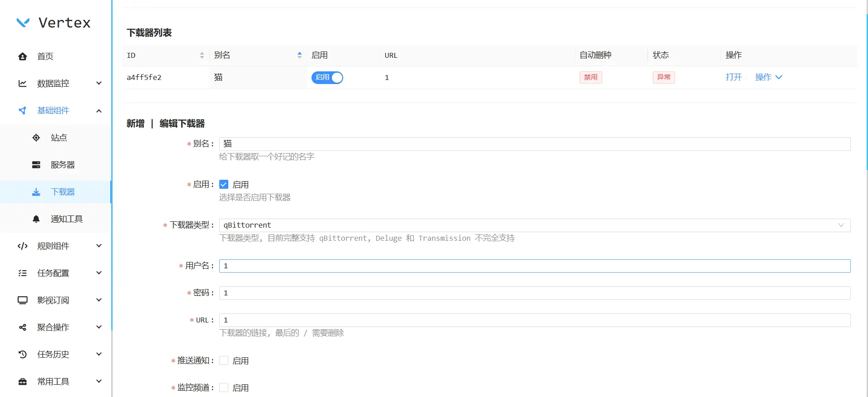The width and height of the screenshot is (868, 397).
Task: Toggle the 启用 switch for downloader 猫
Action: 327,78
